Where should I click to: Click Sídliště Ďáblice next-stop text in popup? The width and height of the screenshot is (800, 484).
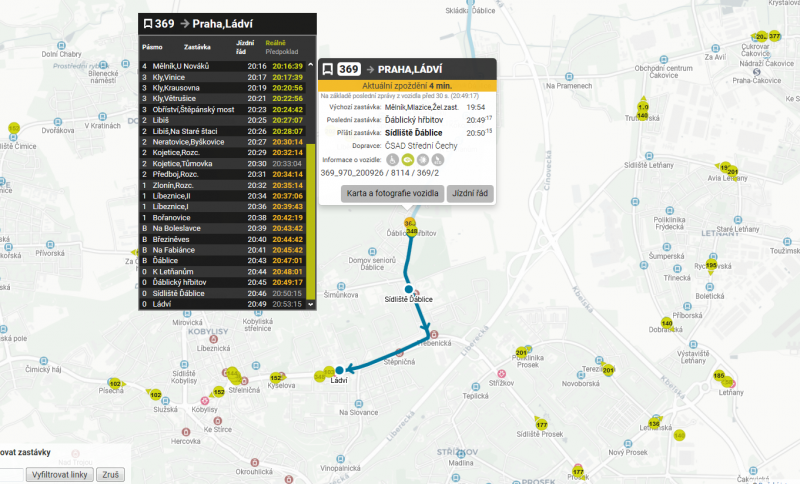(413, 133)
